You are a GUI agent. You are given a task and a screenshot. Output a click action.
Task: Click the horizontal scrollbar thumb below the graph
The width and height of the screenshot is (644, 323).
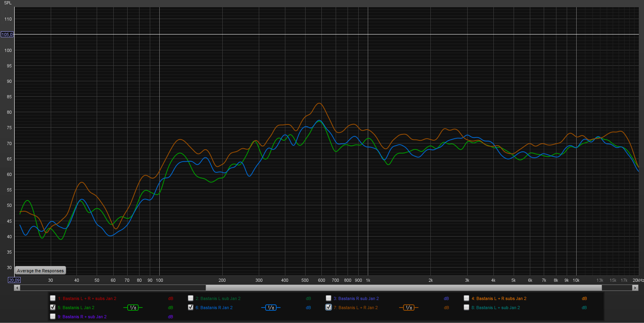[x=403, y=288]
